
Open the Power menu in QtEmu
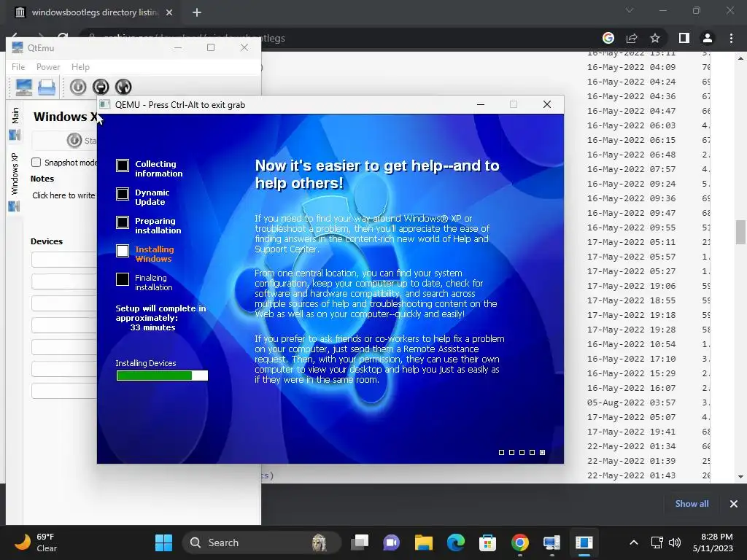[48, 67]
